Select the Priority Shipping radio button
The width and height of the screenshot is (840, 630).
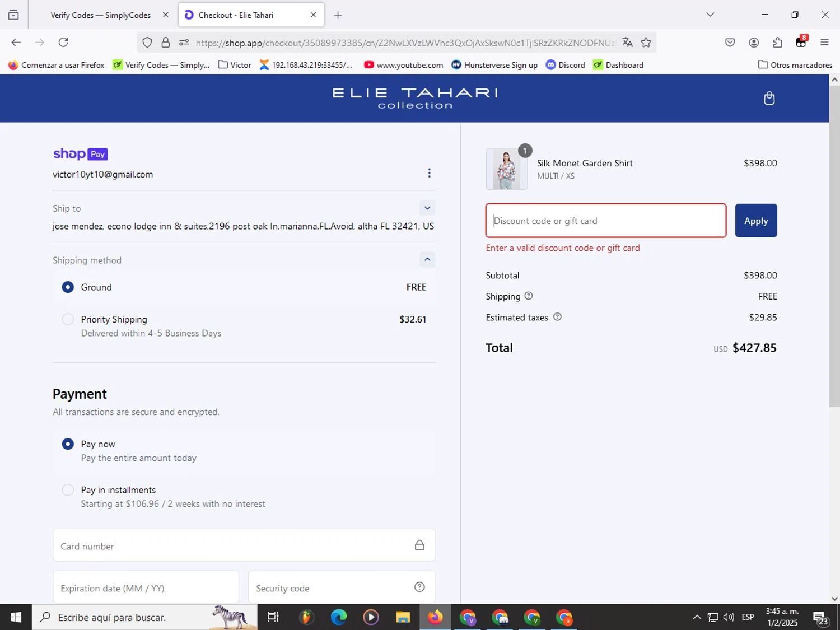(x=68, y=319)
